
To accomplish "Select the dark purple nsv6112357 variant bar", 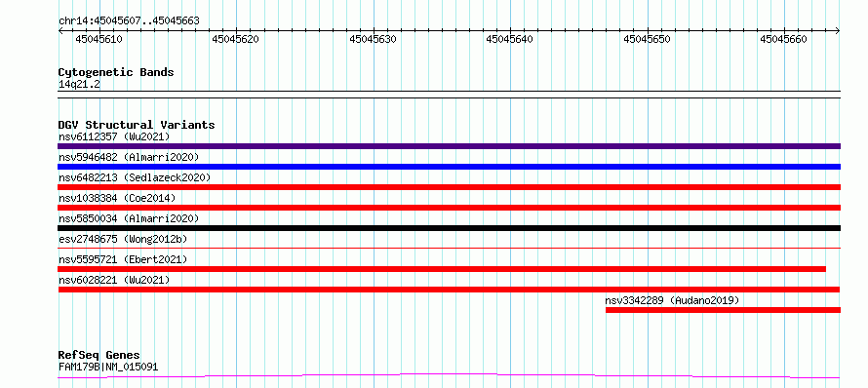I will 449,146.
